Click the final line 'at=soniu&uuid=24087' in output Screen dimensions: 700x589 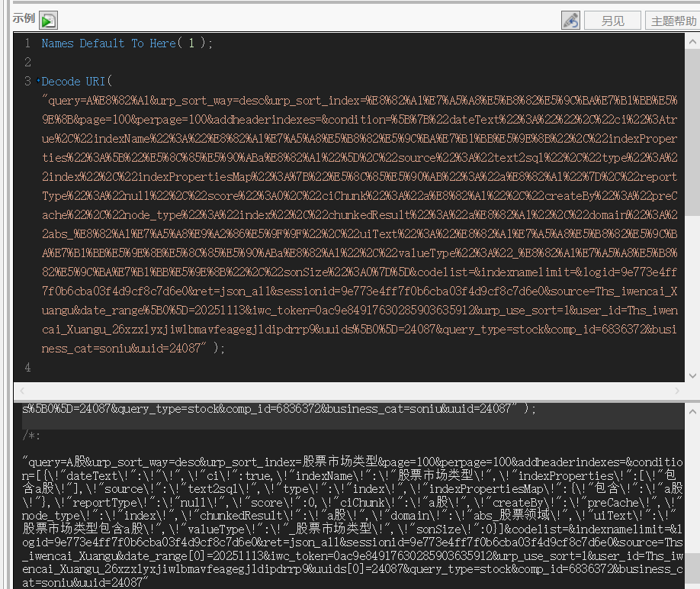(x=85, y=582)
